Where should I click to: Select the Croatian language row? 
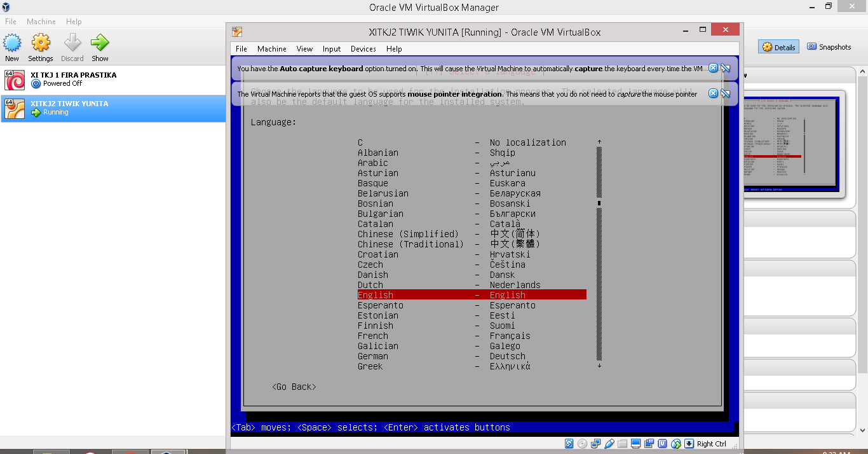tap(472, 254)
